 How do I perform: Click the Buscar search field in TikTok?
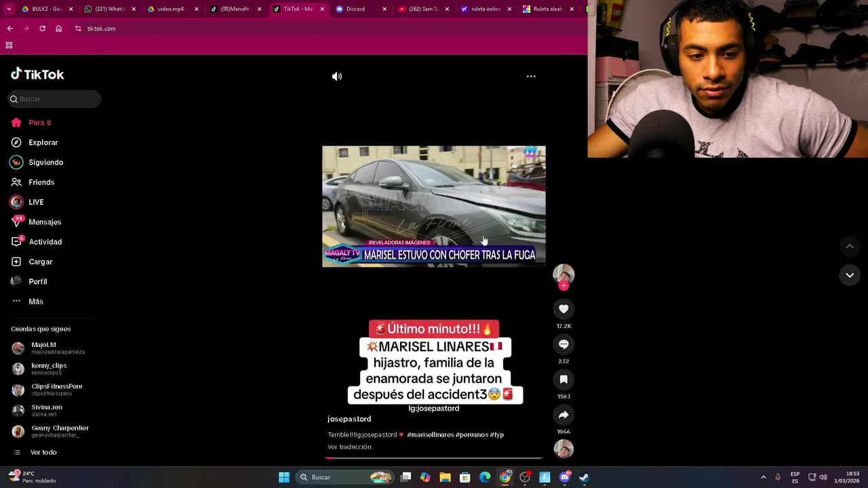click(x=54, y=99)
